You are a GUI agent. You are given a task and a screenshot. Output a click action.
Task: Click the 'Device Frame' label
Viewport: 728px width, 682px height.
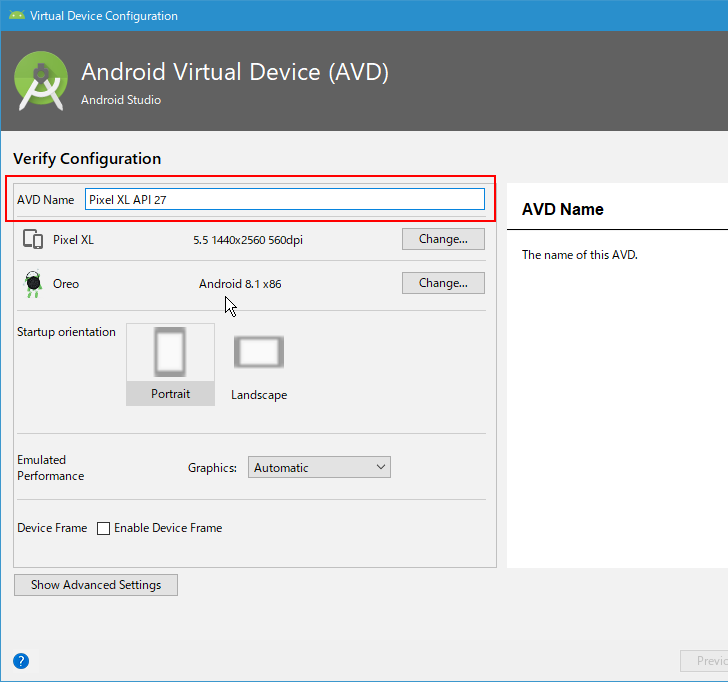(x=52, y=528)
